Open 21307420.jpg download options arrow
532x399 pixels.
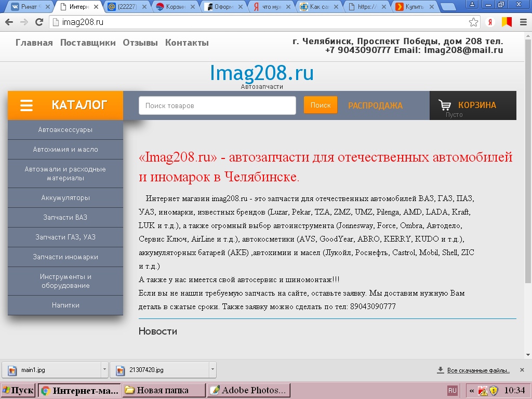pyautogui.click(x=212, y=369)
